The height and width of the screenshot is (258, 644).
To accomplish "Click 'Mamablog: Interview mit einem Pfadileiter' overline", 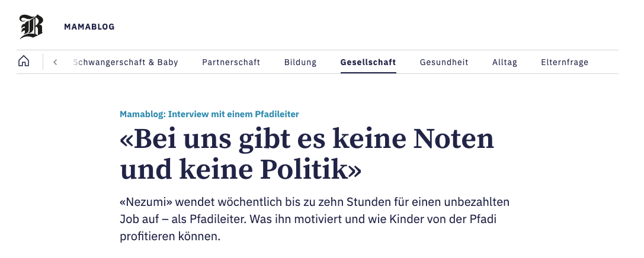I will coord(210,114).
